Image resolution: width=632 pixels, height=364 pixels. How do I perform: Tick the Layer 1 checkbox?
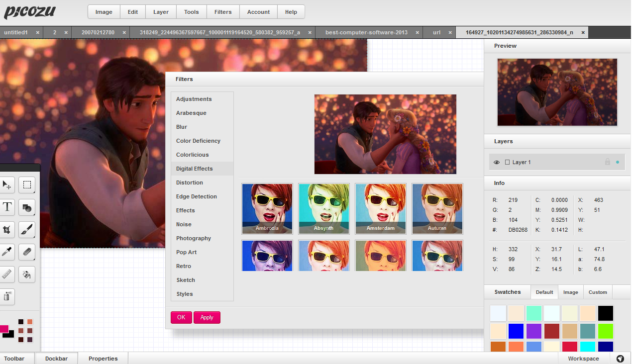508,163
